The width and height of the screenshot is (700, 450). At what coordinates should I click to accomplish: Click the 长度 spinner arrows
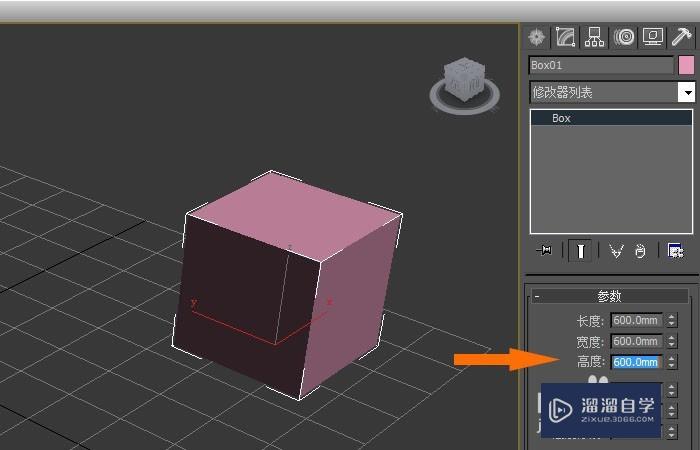[672, 320]
